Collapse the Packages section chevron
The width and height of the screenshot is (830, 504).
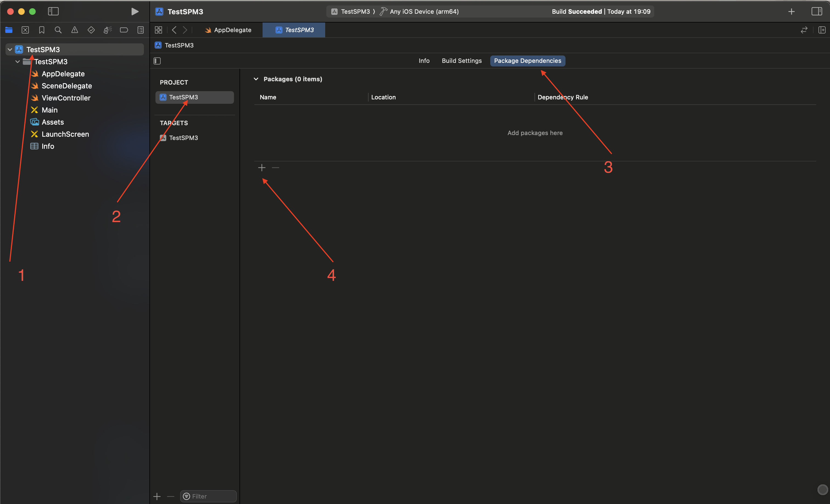[x=256, y=79]
